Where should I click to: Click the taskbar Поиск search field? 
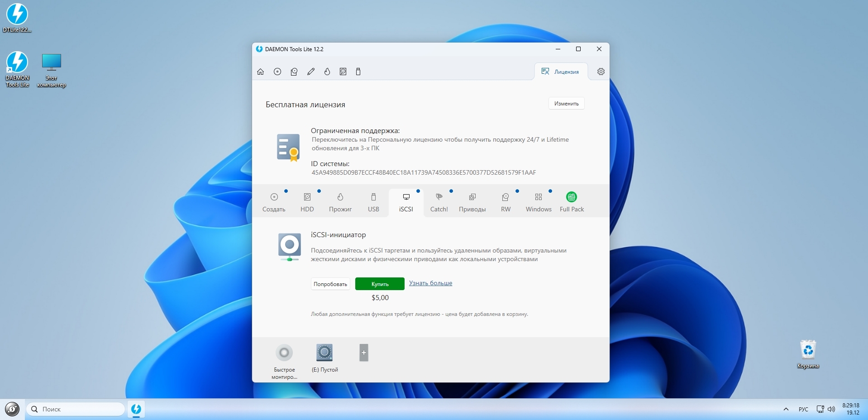point(75,409)
